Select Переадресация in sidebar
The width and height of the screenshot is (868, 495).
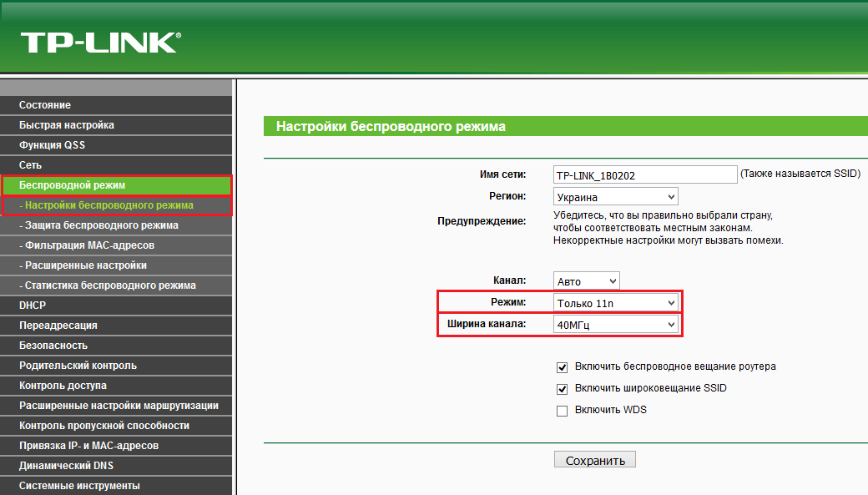(x=116, y=326)
